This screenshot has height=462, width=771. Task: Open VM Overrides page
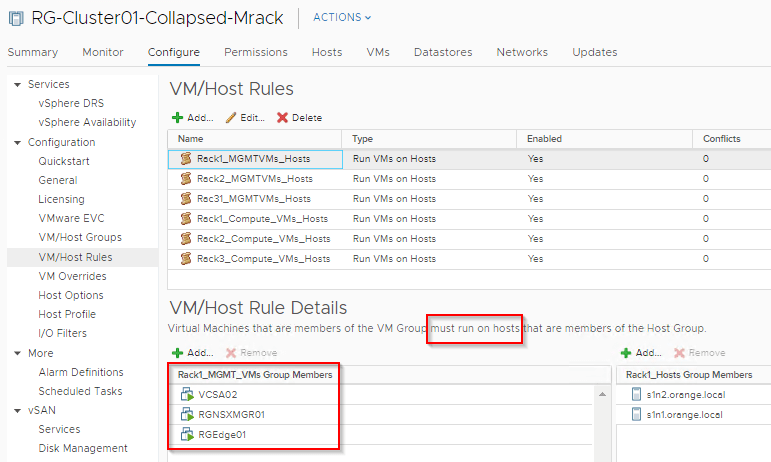[72, 276]
